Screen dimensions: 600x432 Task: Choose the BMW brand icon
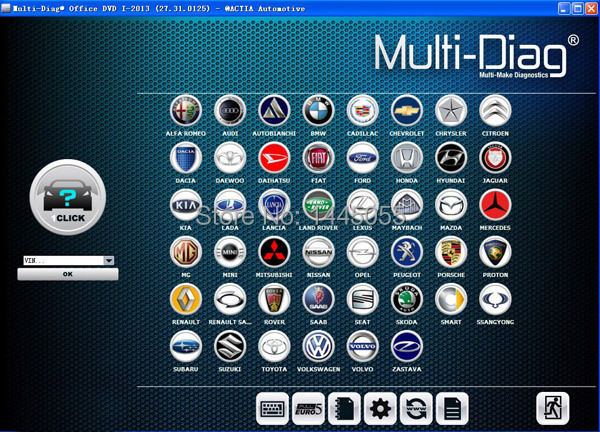(x=318, y=111)
